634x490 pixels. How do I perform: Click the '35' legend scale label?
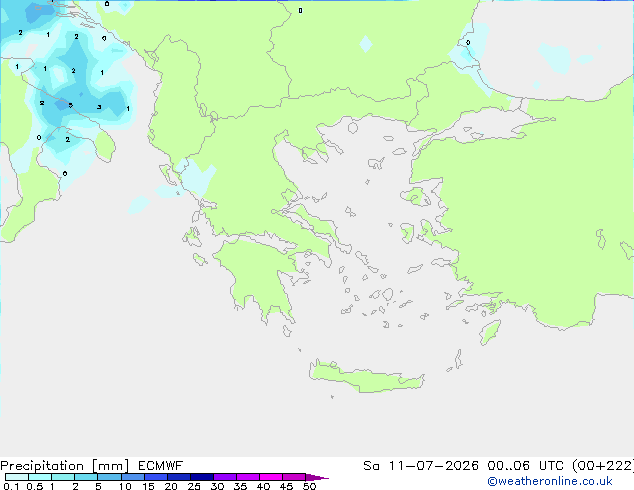click(240, 486)
